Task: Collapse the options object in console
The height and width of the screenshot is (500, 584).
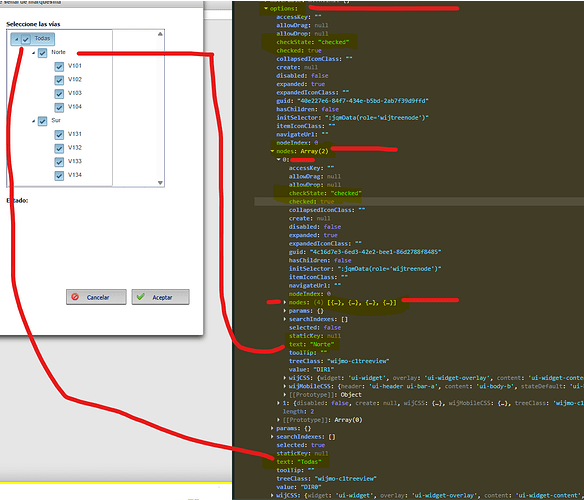Action: 266,8
